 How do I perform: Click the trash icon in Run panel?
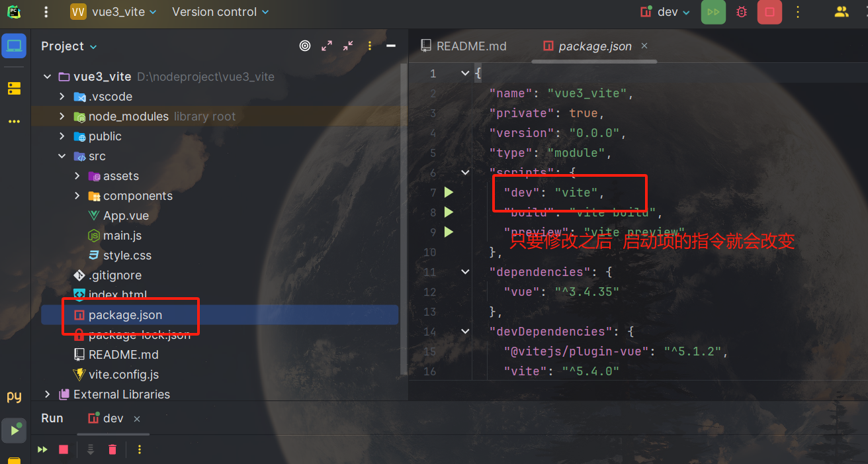pyautogui.click(x=112, y=449)
